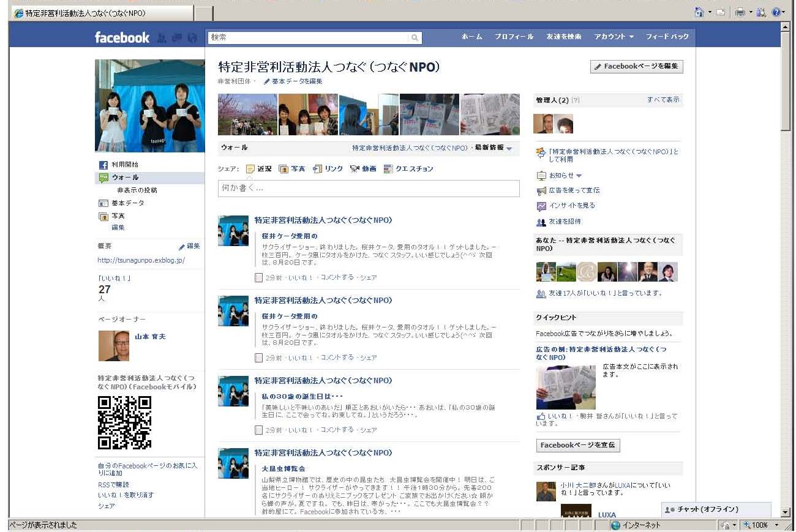Click ホーム in the top navigation
This screenshot has height=532, width=796.
pos(471,37)
